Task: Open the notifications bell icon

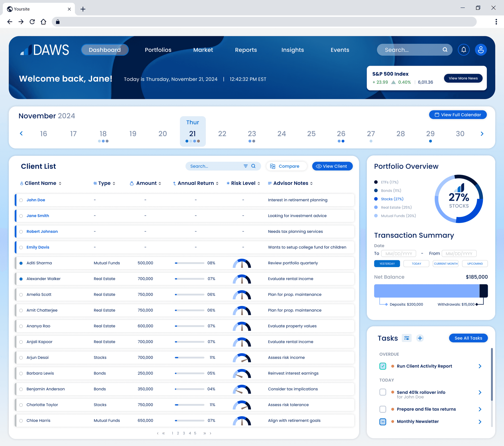Action: pos(464,50)
